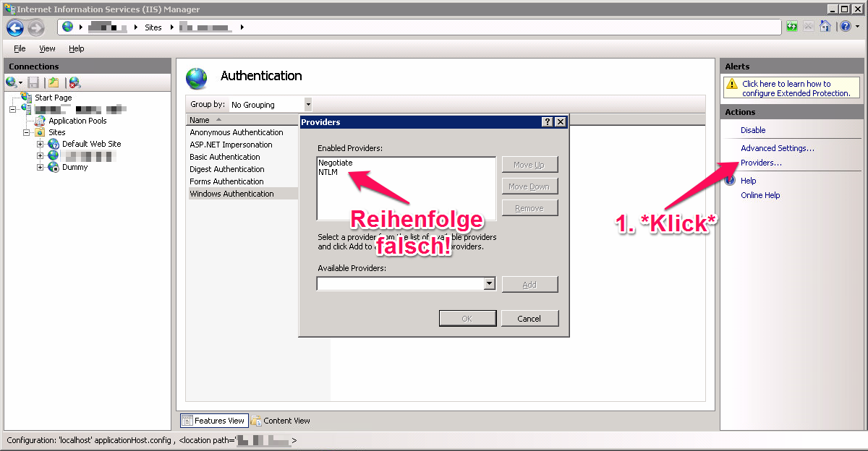
Task: Select Application Pools in the tree
Action: (77, 121)
